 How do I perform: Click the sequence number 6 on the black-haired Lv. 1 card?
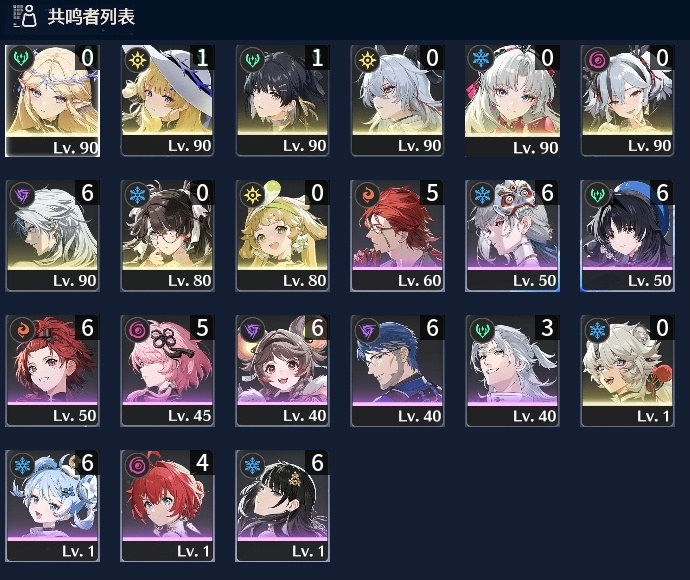point(317,463)
